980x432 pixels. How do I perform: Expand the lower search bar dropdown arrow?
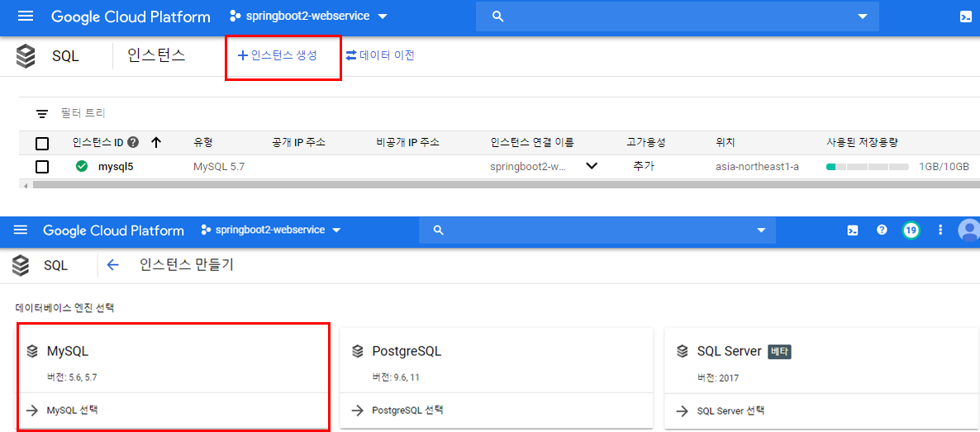(761, 230)
